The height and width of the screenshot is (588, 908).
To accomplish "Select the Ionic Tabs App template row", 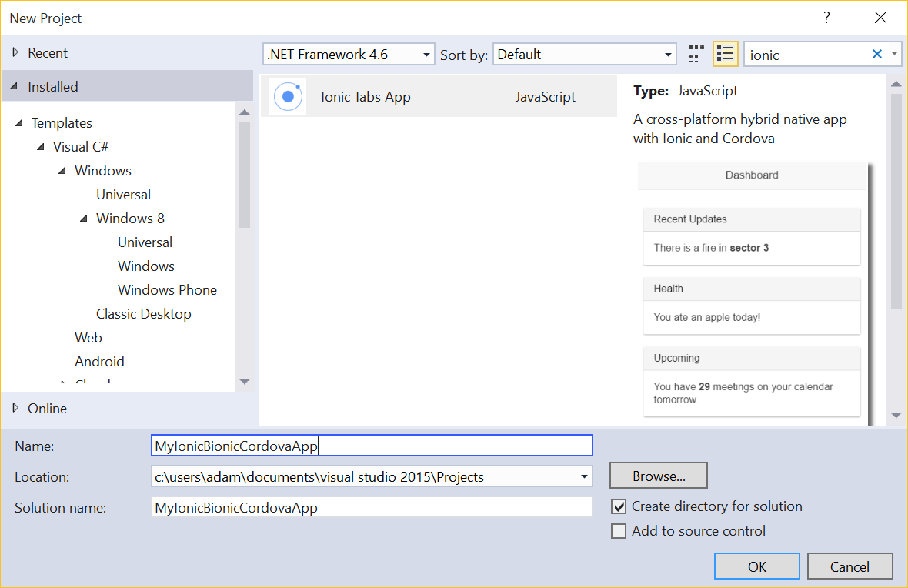I will tap(439, 96).
